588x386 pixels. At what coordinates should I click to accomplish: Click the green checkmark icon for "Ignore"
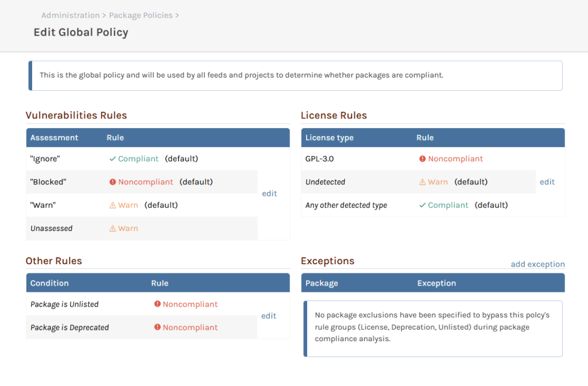[113, 159]
